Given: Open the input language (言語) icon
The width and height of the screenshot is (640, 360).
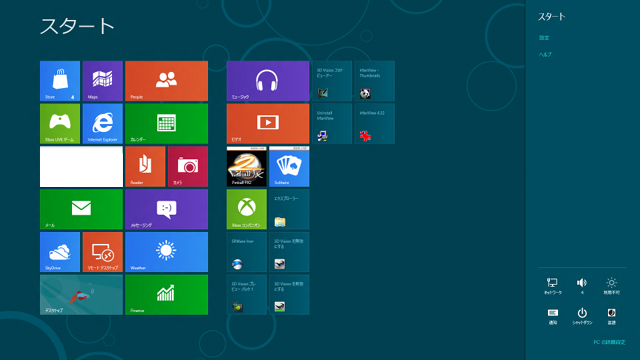Looking at the screenshot, I should (611, 316).
